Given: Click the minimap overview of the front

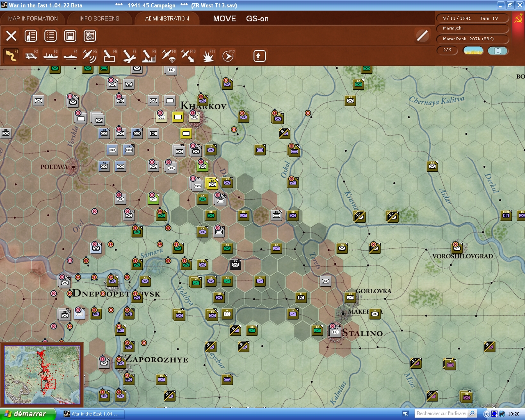Looking at the screenshot, I should coord(42,374).
